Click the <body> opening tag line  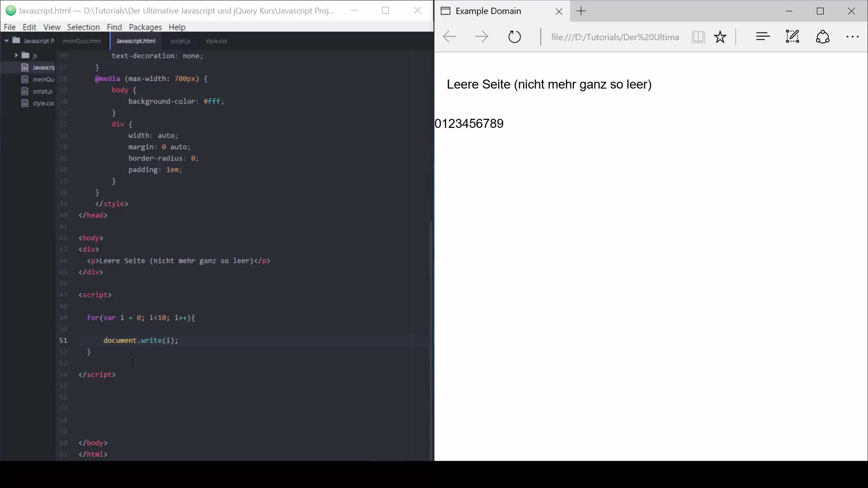pos(91,238)
